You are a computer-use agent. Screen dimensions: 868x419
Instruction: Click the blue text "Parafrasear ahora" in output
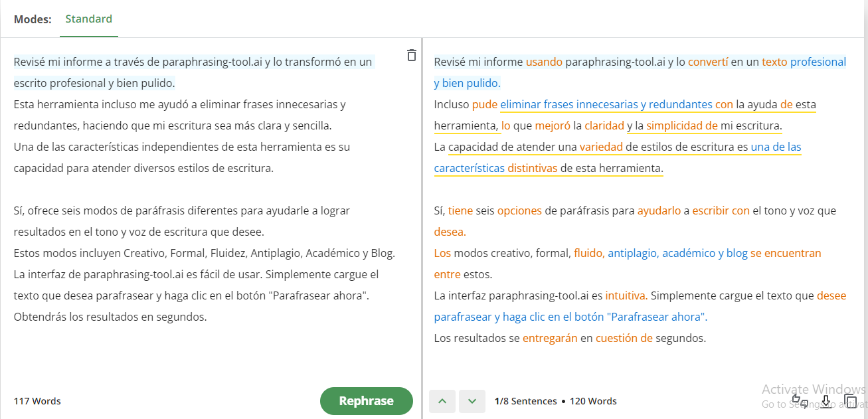pyautogui.click(x=655, y=317)
